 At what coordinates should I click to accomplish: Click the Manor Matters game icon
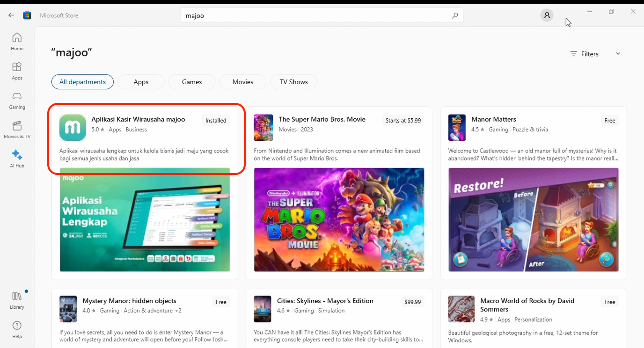pyautogui.click(x=457, y=128)
